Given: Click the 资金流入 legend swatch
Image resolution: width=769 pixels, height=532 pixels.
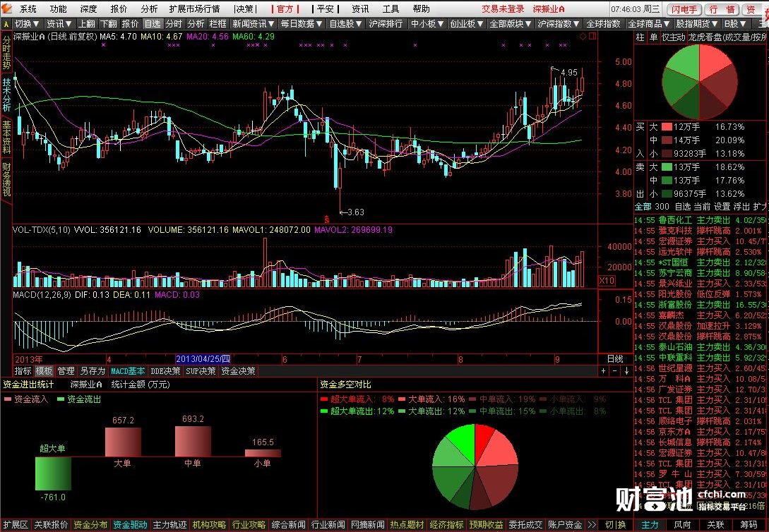Looking at the screenshot, I should click(7, 399).
